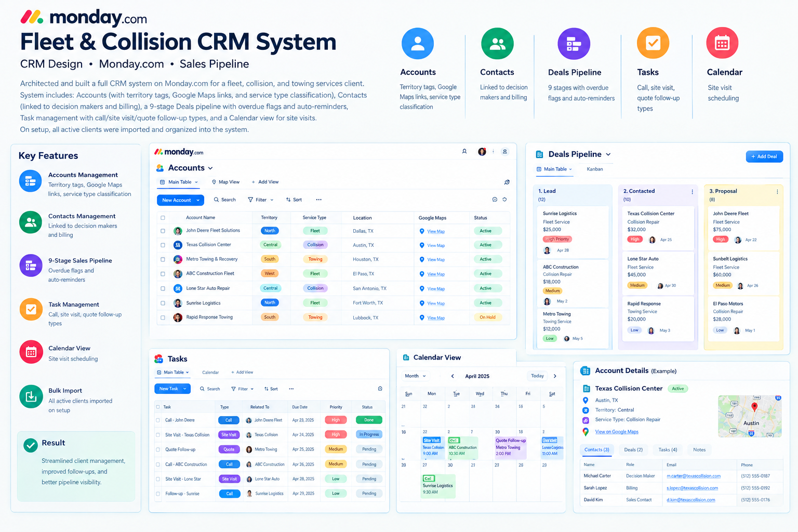Click the blue Accounts circle icon at top
The height and width of the screenshot is (532, 798).
click(418, 44)
